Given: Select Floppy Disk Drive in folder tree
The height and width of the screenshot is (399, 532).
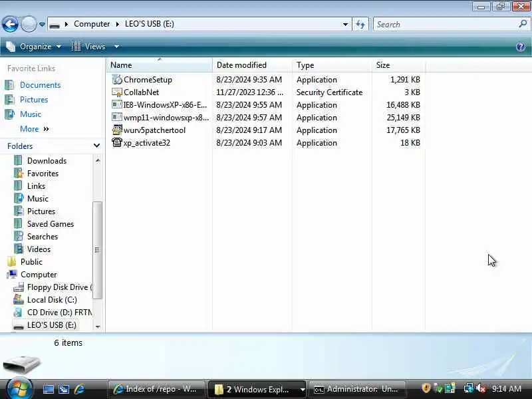Looking at the screenshot, I should click(x=59, y=287).
